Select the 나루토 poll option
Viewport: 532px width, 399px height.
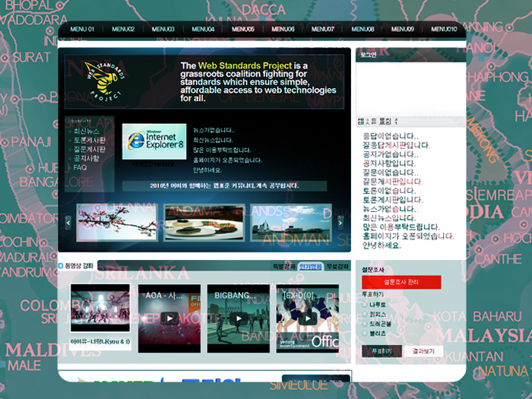click(366, 304)
